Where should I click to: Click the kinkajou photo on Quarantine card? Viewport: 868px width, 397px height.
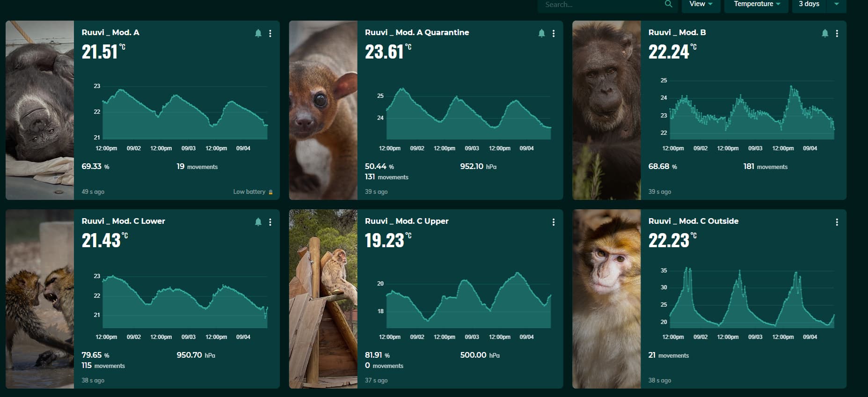(x=323, y=110)
